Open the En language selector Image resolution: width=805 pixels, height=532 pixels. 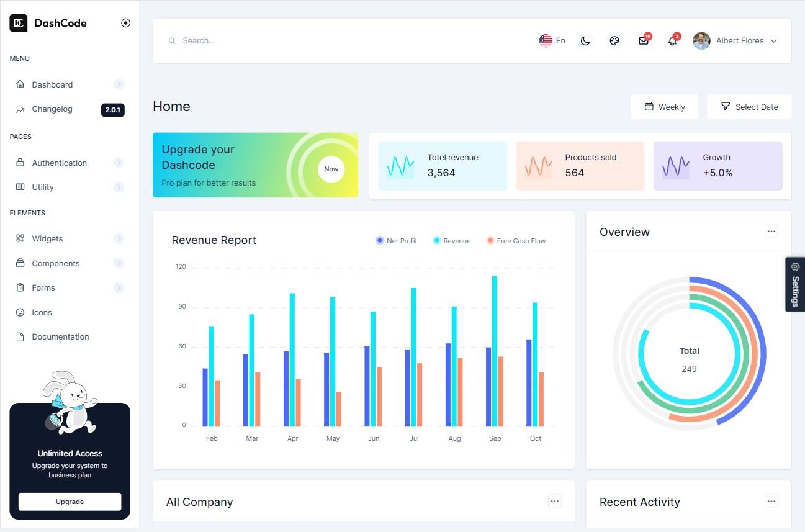click(552, 41)
